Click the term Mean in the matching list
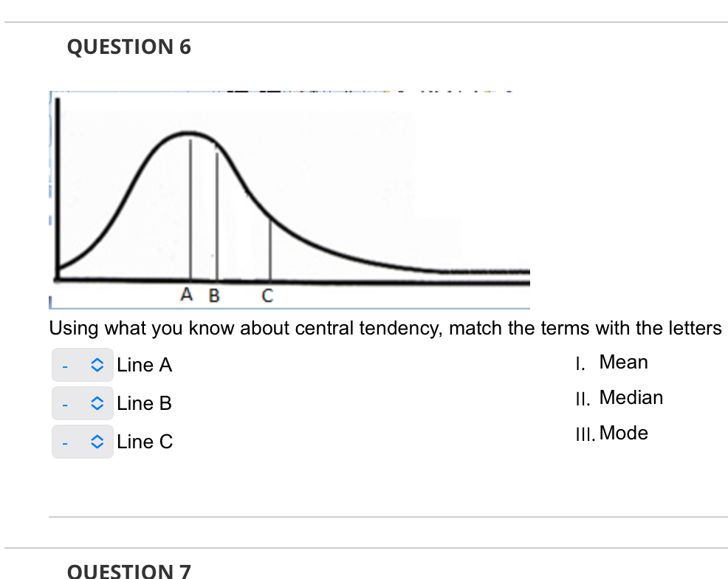 [624, 362]
